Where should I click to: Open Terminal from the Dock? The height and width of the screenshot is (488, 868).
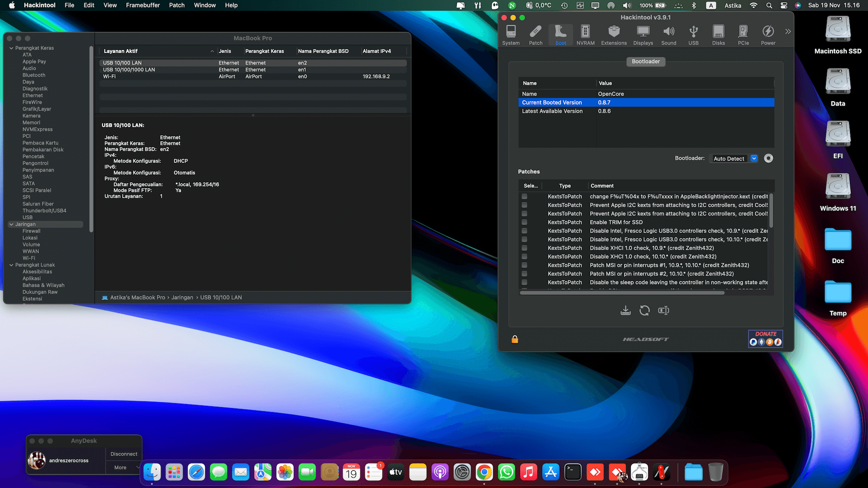pyautogui.click(x=573, y=473)
